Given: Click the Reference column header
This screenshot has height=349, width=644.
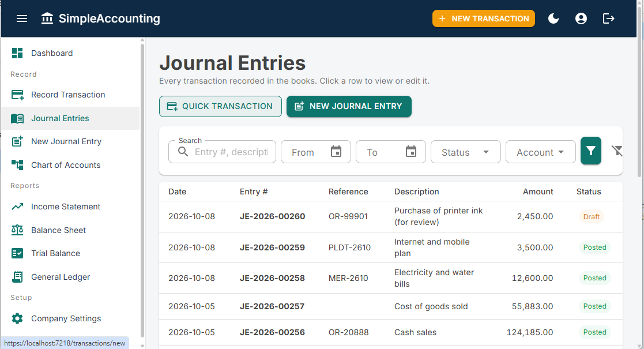Looking at the screenshot, I should (348, 192).
